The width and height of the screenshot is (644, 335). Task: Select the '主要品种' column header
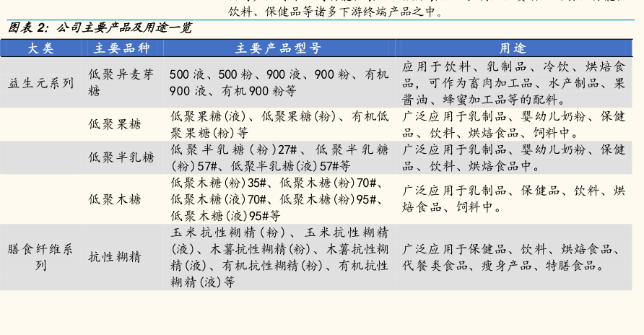click(x=121, y=48)
